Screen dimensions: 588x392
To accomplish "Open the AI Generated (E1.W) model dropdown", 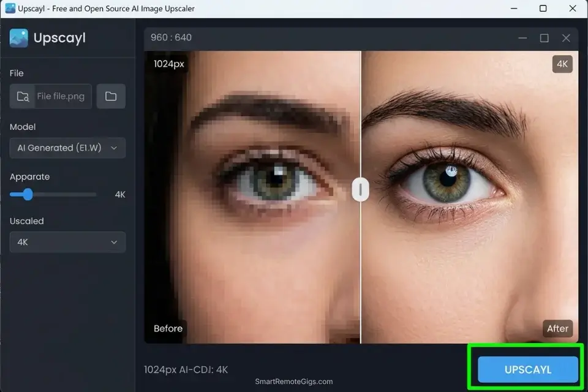I will tap(67, 148).
